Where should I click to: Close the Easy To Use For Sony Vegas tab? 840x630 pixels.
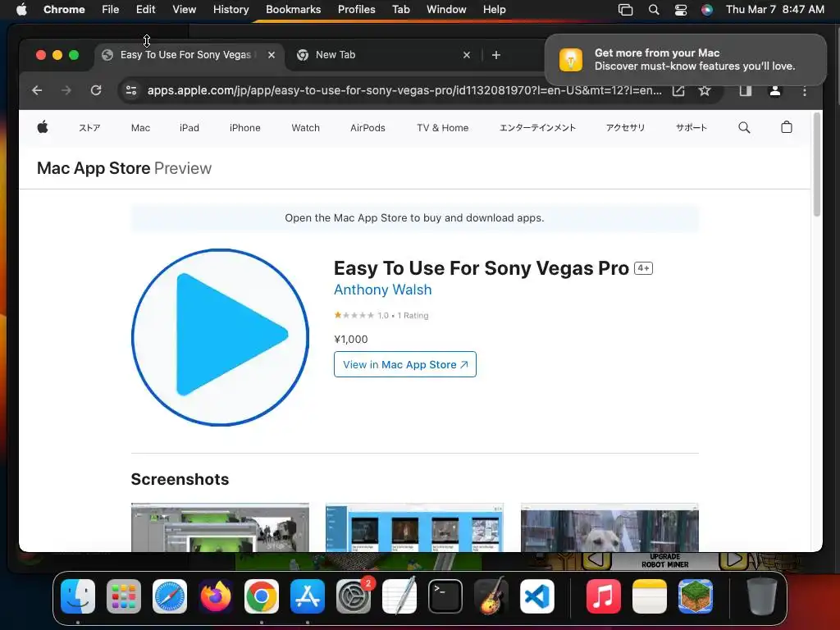click(272, 55)
